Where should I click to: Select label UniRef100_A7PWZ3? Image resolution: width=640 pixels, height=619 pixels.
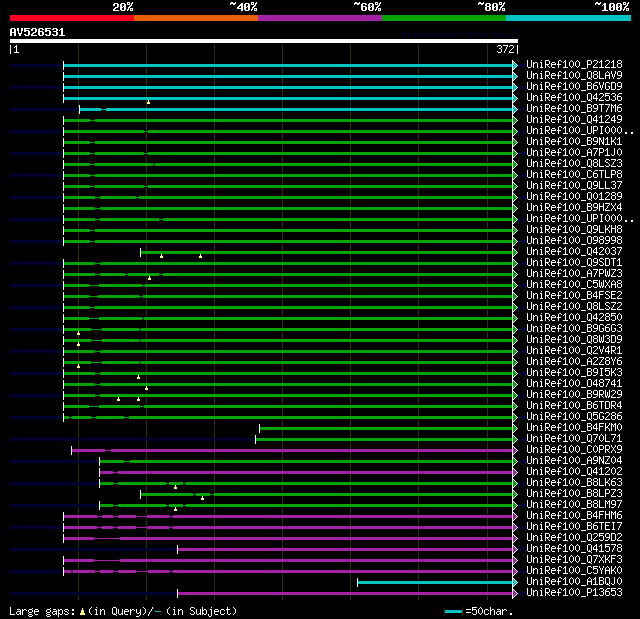point(574,274)
